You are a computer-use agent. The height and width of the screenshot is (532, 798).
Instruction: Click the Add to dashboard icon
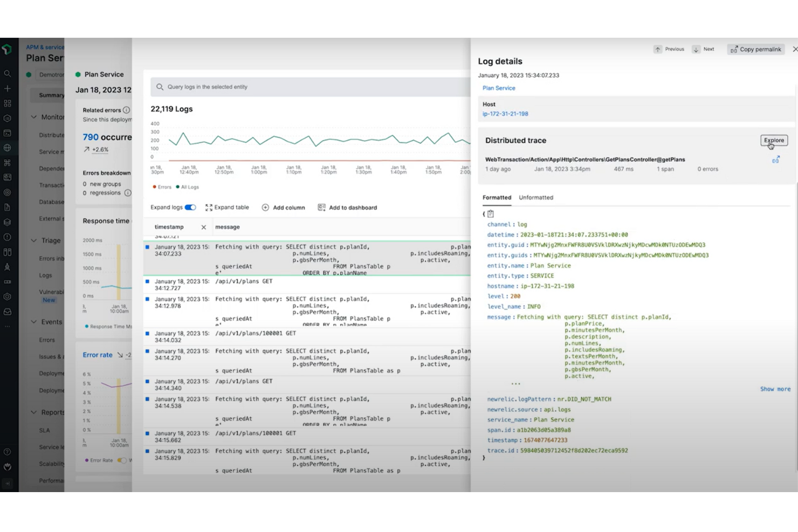pyautogui.click(x=322, y=207)
